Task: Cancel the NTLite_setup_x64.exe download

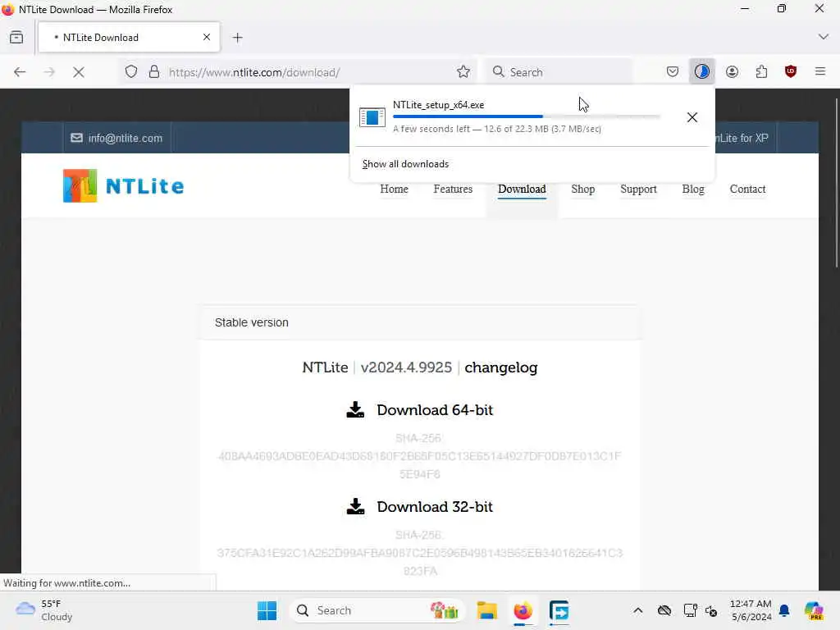Action: pos(692,117)
